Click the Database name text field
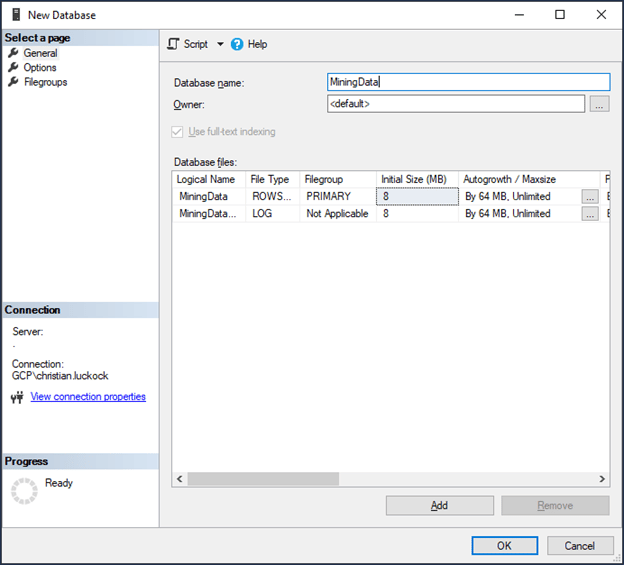The image size is (624, 565). point(468,82)
